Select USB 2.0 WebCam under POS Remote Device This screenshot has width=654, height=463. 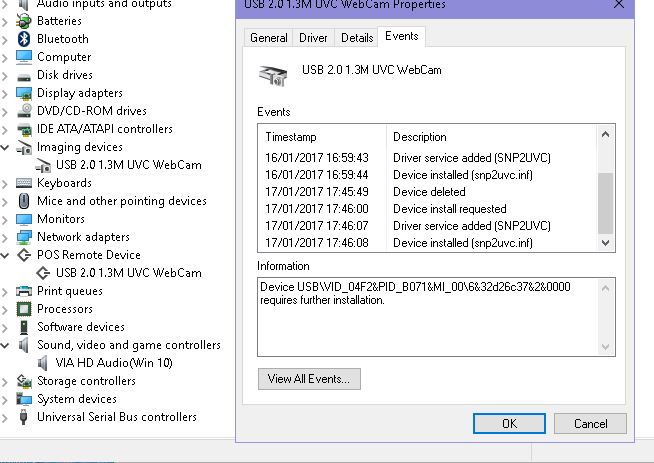tap(129, 273)
